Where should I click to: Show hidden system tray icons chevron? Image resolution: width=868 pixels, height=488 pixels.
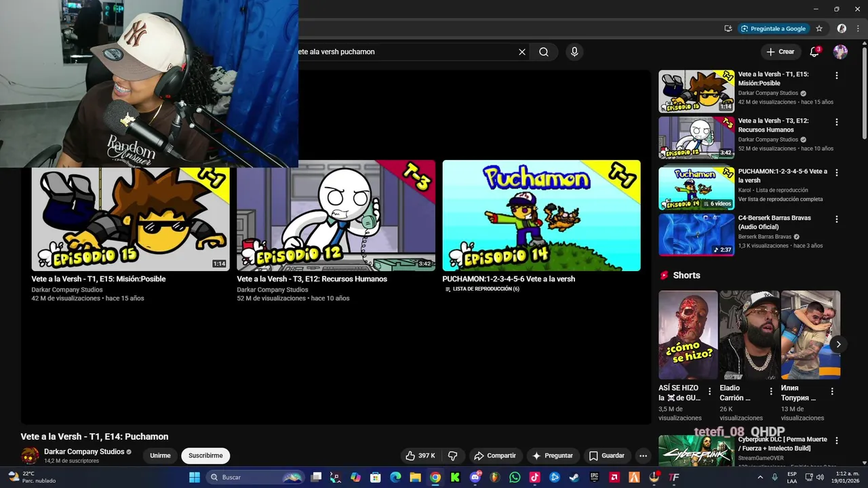(x=760, y=477)
